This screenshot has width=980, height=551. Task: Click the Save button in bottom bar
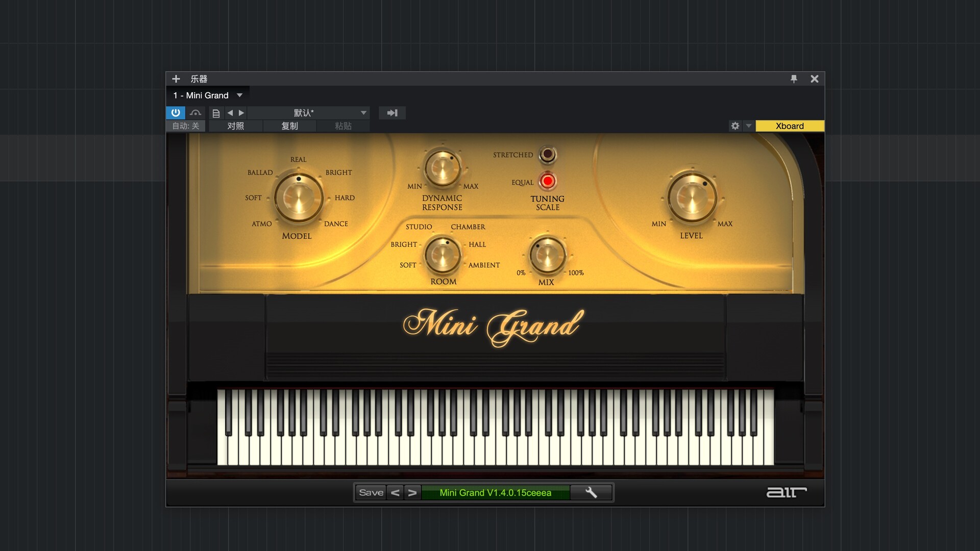371,492
